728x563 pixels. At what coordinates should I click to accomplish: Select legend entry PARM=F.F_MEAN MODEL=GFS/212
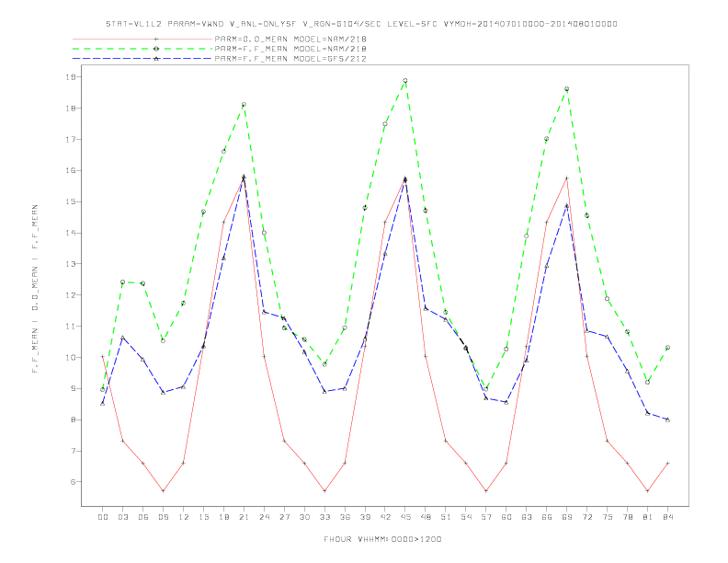click(290, 59)
